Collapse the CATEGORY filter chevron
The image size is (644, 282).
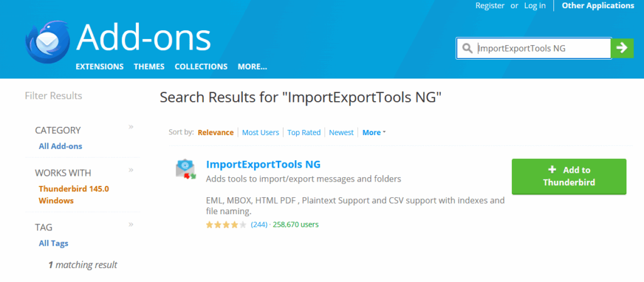pyautogui.click(x=131, y=127)
